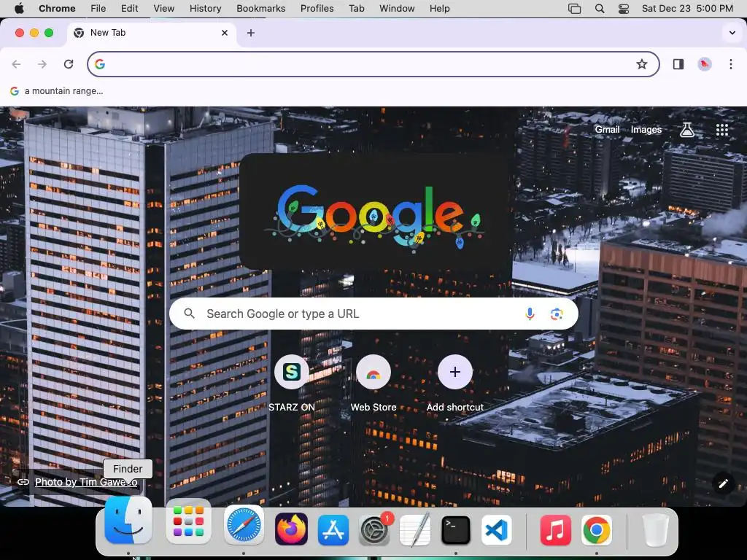Open the Profiles menu
747x560 pixels.
[x=317, y=9]
